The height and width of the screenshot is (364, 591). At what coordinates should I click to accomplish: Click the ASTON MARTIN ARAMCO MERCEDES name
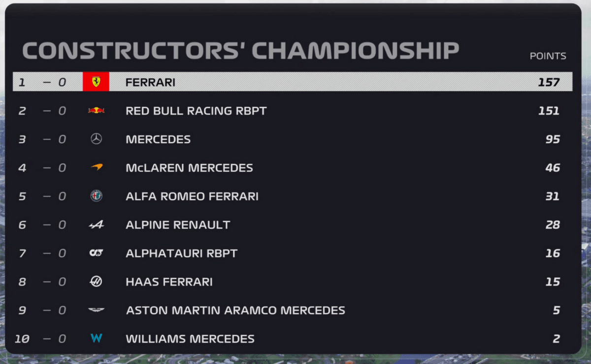[x=235, y=310]
